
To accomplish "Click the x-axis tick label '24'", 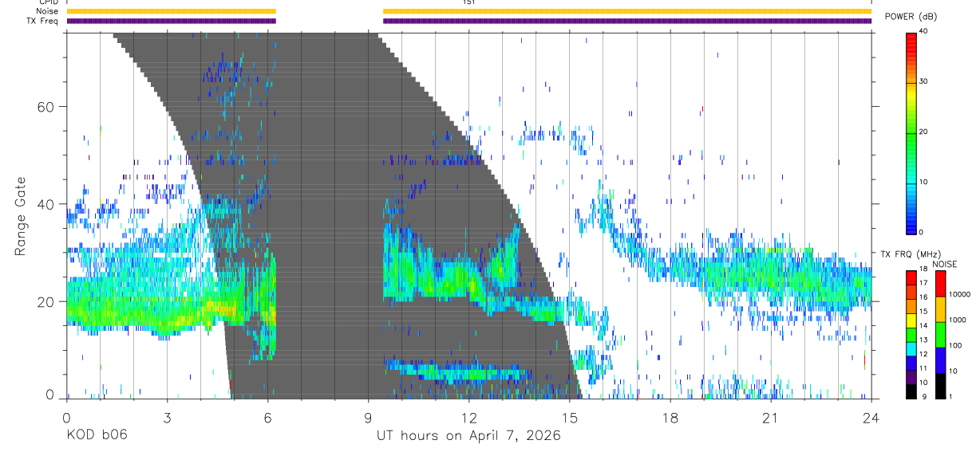I will point(871,417).
